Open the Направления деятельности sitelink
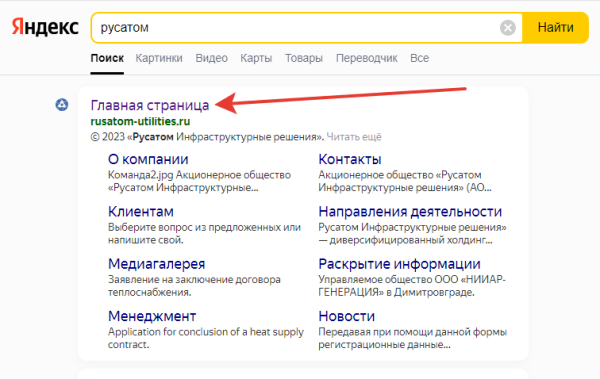600x379 pixels. click(410, 211)
